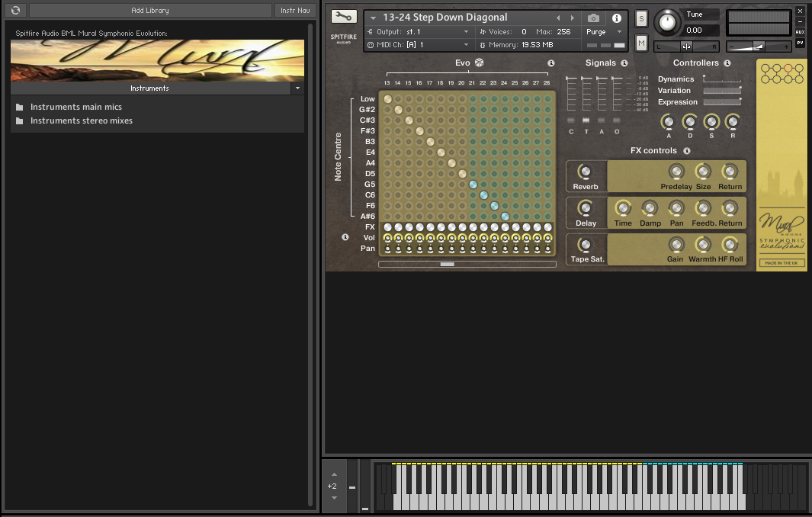This screenshot has width=812, height=517.
Task: Click the info icon left of Vol row
Action: (x=345, y=237)
